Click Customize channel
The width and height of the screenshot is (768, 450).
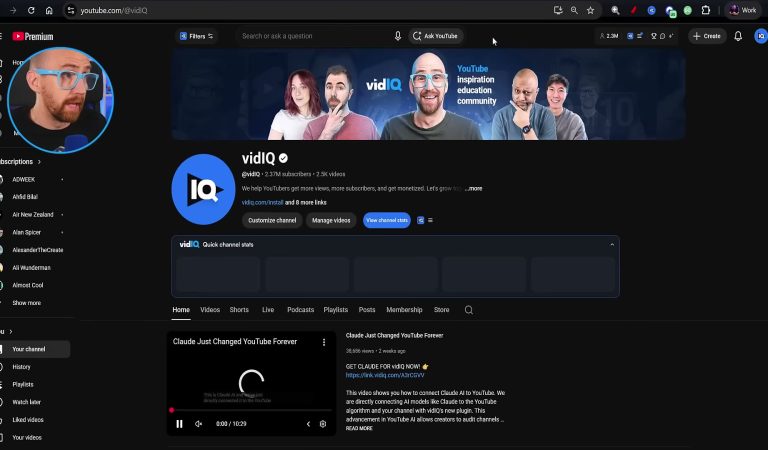[272, 220]
